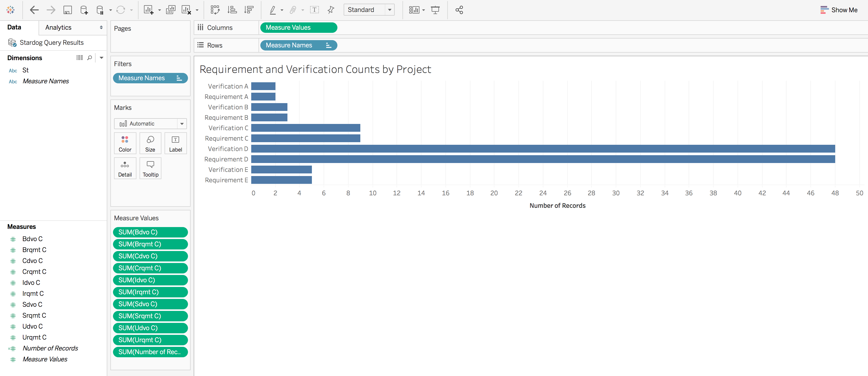Enter Presentation Mode
Screen dimensions: 868x376
click(x=435, y=10)
